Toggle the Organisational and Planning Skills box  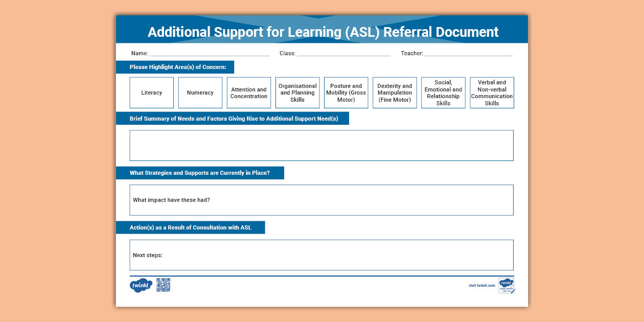coord(297,93)
